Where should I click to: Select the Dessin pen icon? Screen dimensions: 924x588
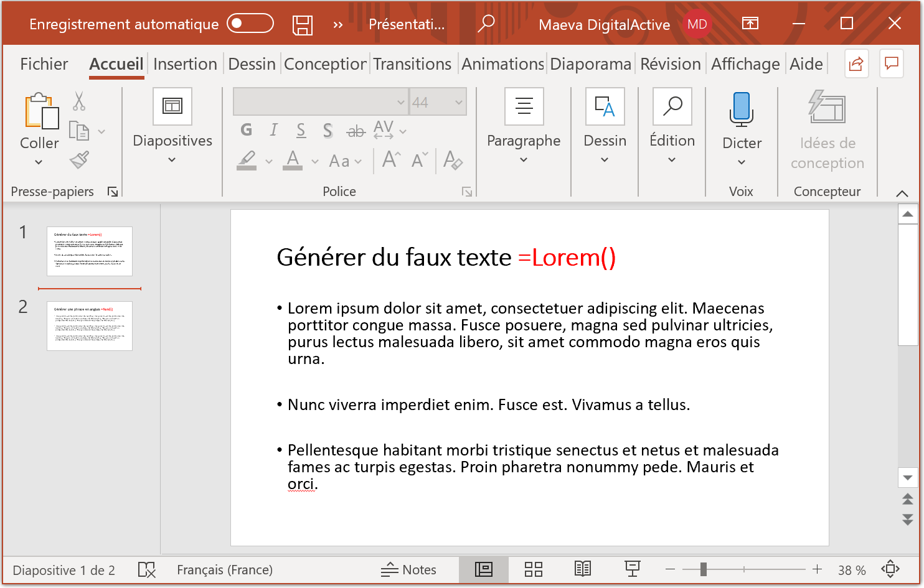point(605,106)
